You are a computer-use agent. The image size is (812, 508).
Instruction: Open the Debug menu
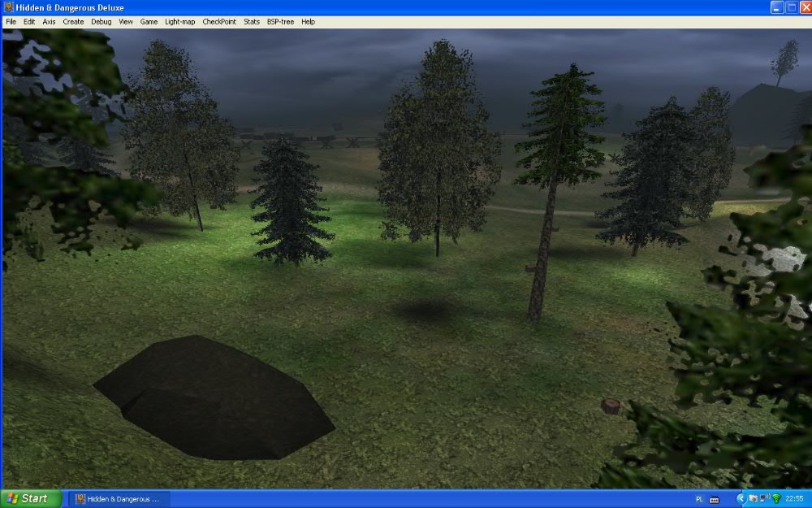(x=101, y=22)
